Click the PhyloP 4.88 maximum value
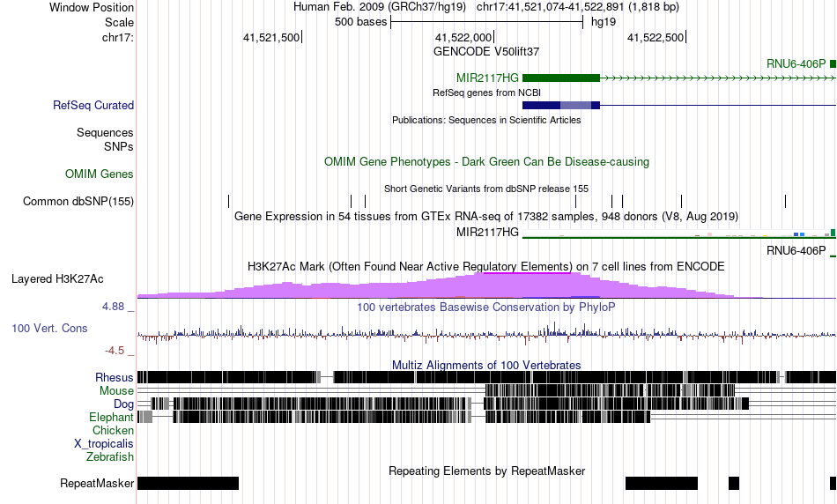Image resolution: width=837 pixels, height=504 pixels. point(113,307)
